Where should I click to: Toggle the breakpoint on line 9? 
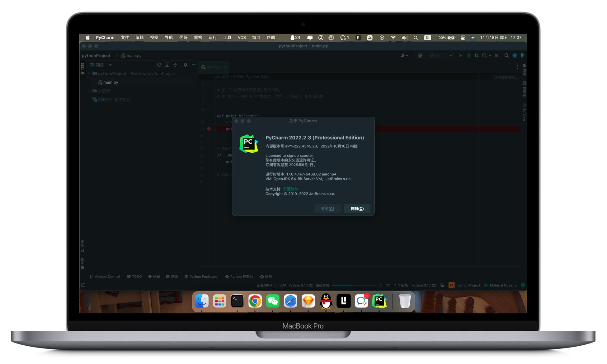[x=209, y=129]
